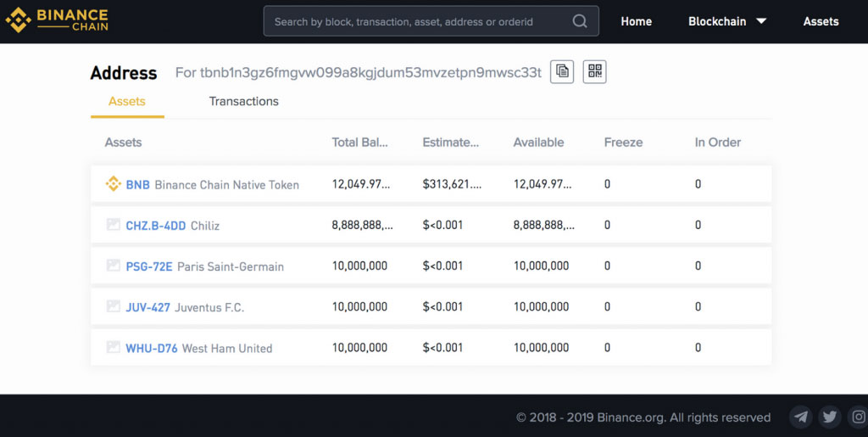Viewport: 868px width, 437px height.
Task: Click Chiliz total balance 8,888,888,...
Action: tap(363, 226)
